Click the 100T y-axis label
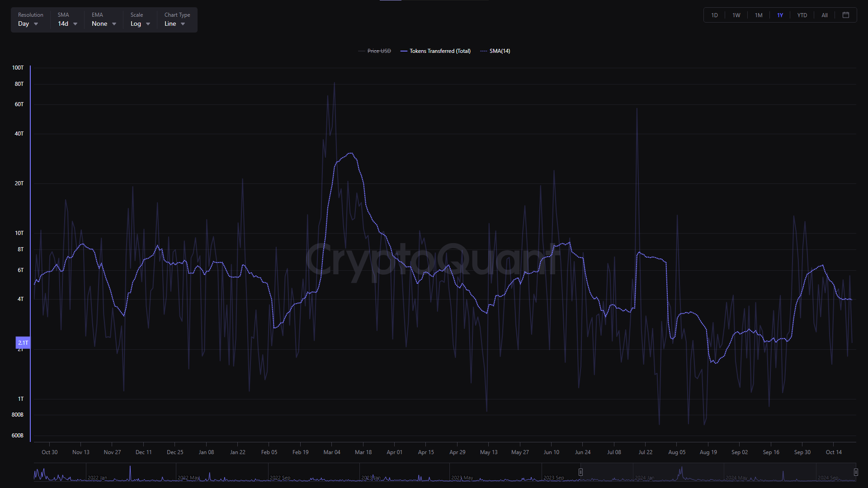This screenshot has width=868, height=488. tap(18, 68)
